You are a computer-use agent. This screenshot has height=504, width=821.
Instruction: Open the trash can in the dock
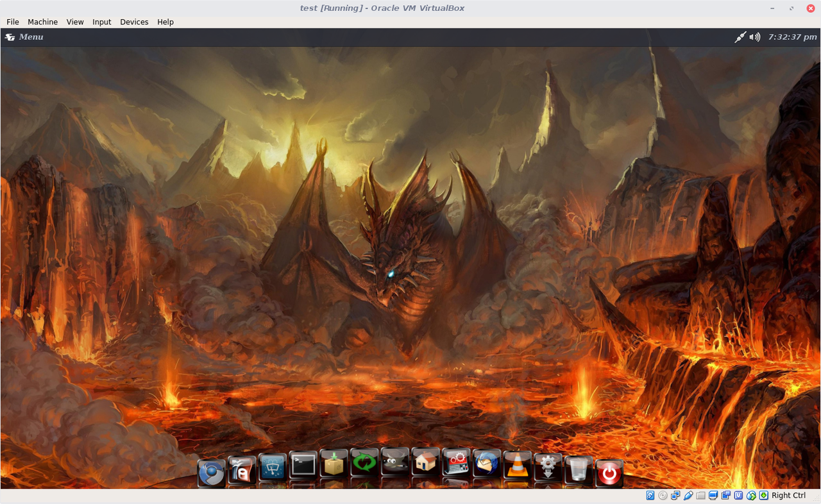pos(579,471)
